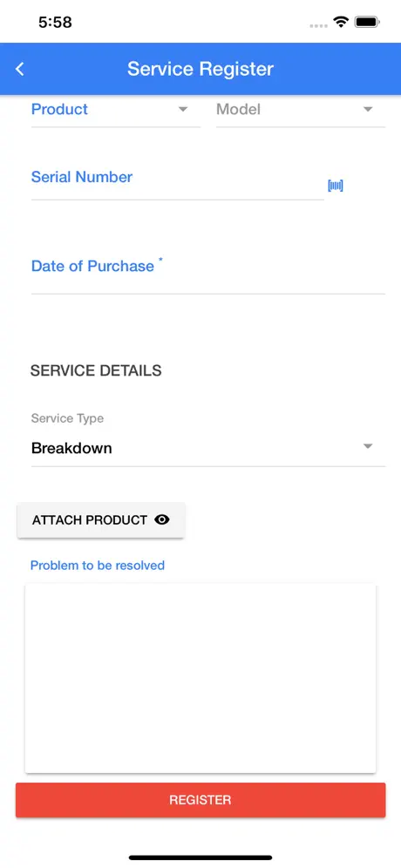Tap the eye icon on Attach Product
This screenshot has width=401, height=868.
click(x=162, y=519)
